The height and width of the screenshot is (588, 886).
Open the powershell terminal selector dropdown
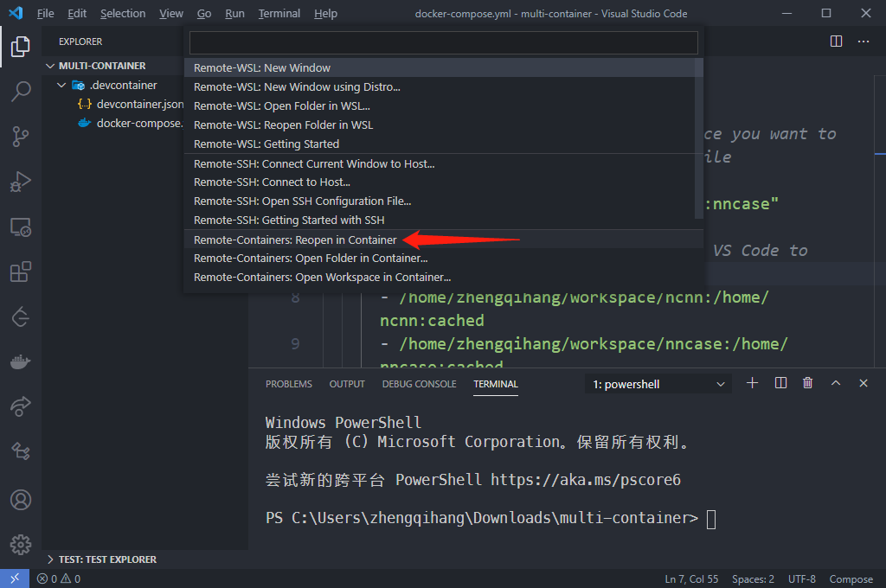(x=658, y=384)
